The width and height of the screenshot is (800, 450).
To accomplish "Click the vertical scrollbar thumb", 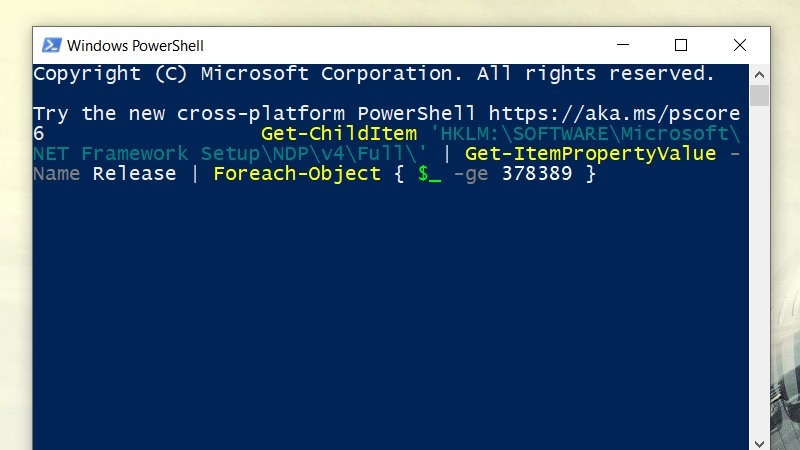I will 759,96.
